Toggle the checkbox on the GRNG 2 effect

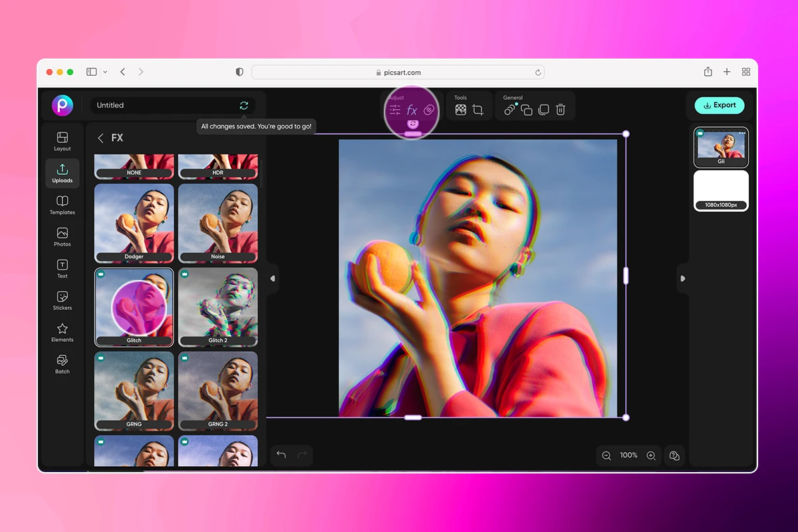(x=186, y=358)
